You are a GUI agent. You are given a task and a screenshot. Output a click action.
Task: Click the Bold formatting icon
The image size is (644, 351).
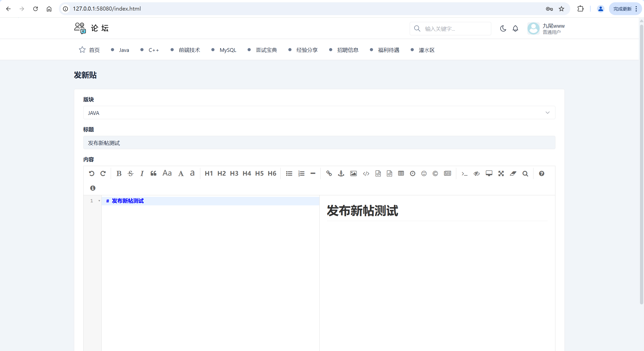tap(119, 174)
